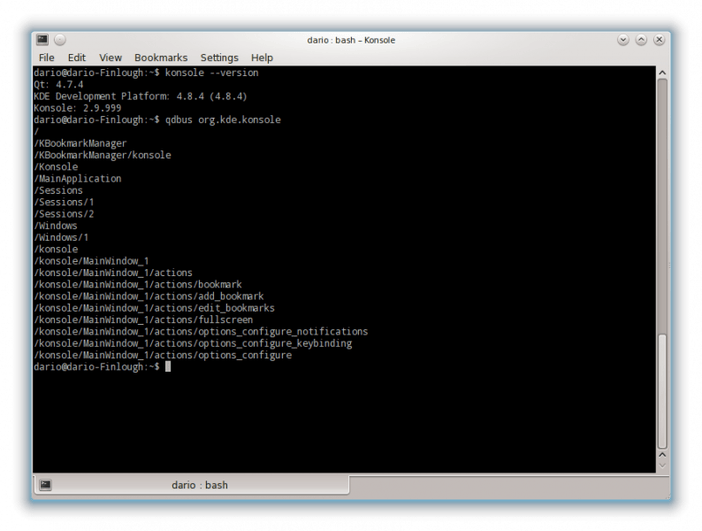Image resolution: width=702 pixels, height=531 pixels.
Task: Click the Konsole window icon in title bar
Action: 42,39
